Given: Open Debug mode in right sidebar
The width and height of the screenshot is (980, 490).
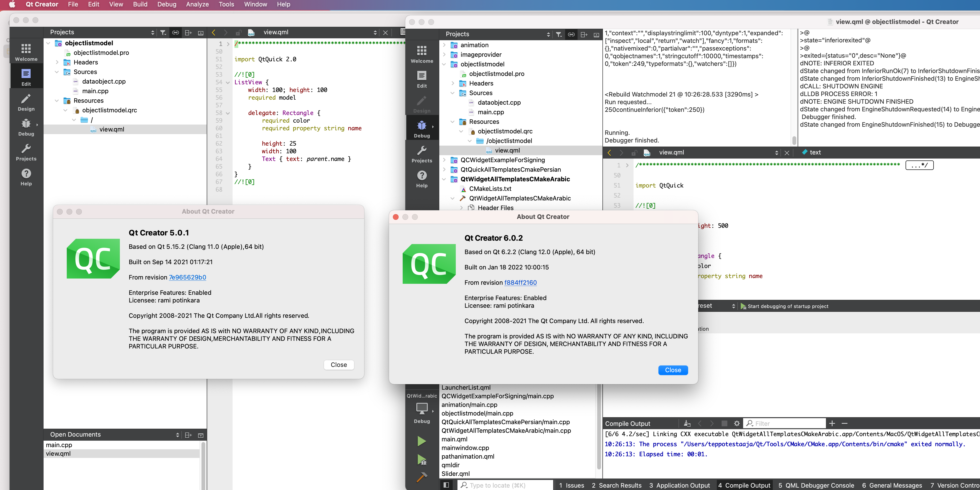Looking at the screenshot, I should pyautogui.click(x=422, y=129).
